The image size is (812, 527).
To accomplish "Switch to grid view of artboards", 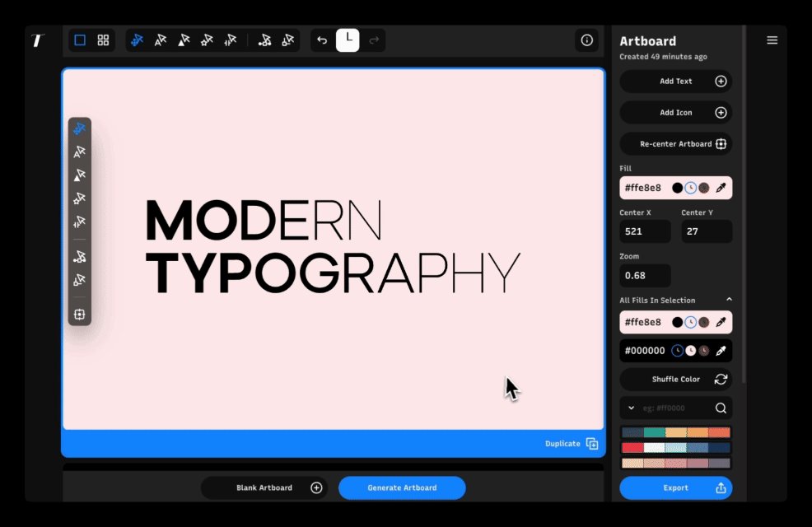I will pos(103,40).
